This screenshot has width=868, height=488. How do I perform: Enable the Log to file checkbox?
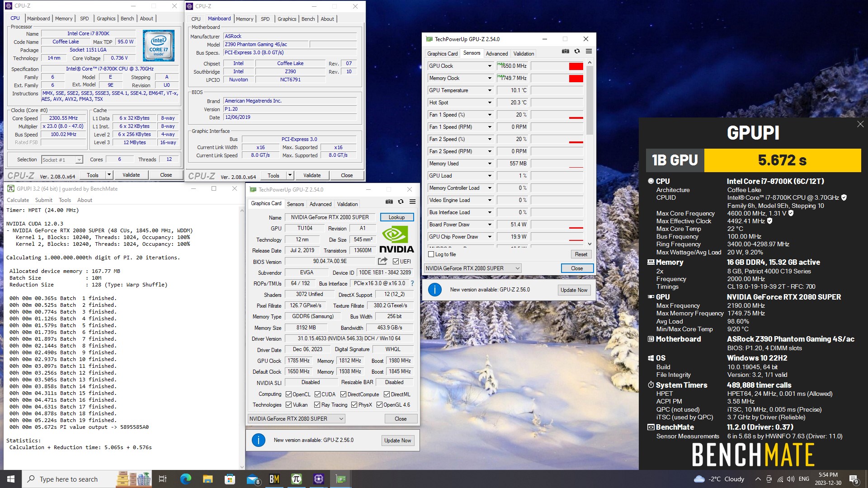coord(431,254)
